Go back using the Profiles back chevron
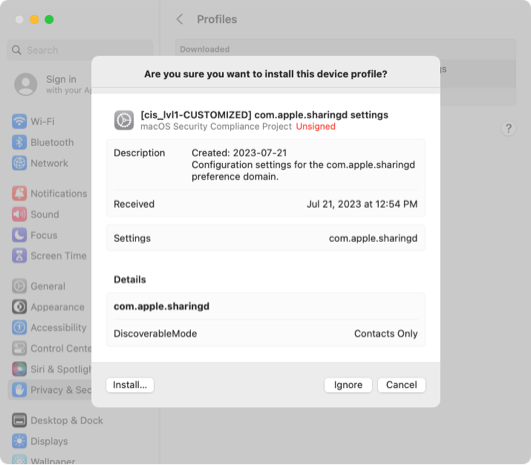Viewport: 531px width, 465px height. click(180, 19)
